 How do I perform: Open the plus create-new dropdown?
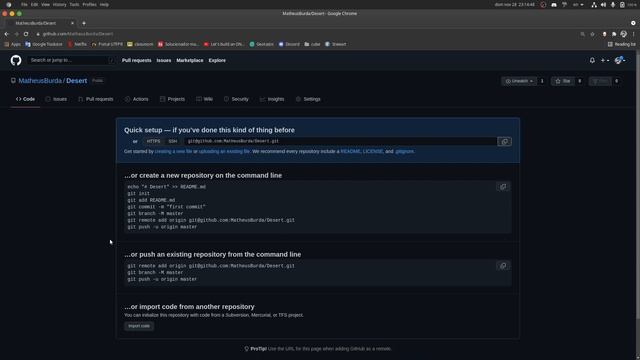[604, 60]
